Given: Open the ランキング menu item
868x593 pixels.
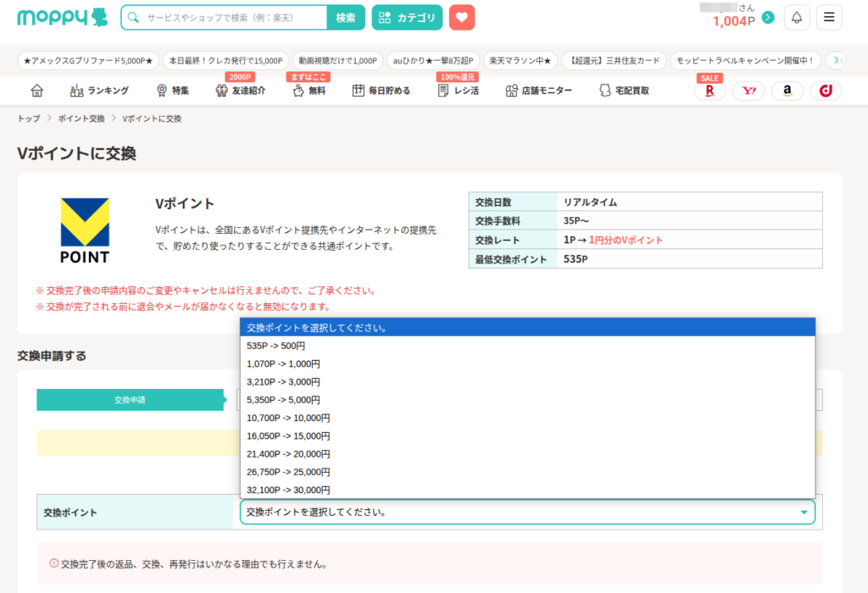Looking at the screenshot, I should click(99, 91).
